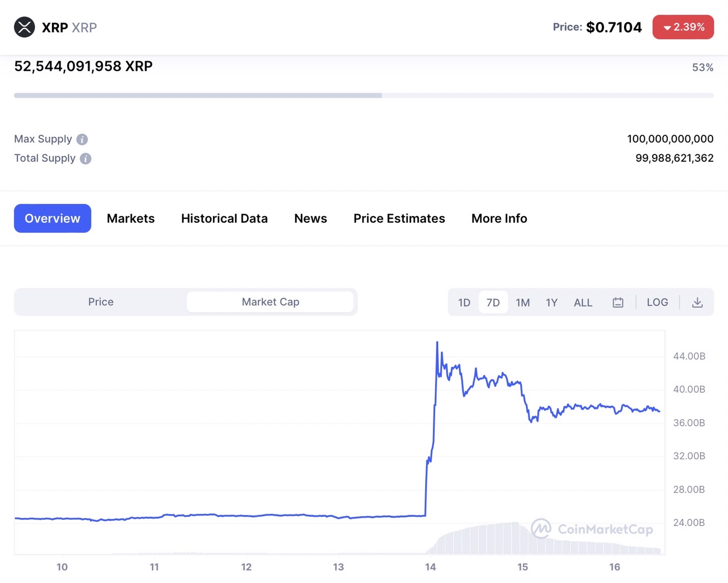The height and width of the screenshot is (583, 728).
Task: Select the 7D time range
Action: (x=493, y=303)
